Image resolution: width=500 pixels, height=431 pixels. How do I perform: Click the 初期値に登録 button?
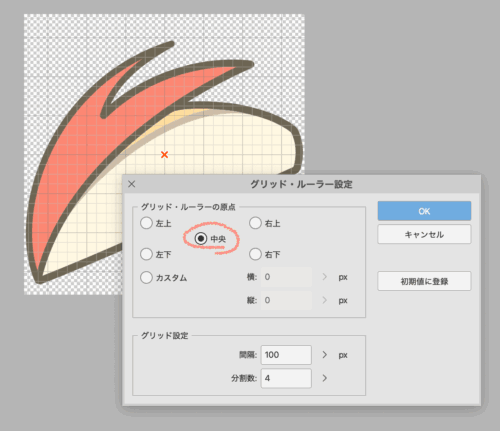coord(424,281)
